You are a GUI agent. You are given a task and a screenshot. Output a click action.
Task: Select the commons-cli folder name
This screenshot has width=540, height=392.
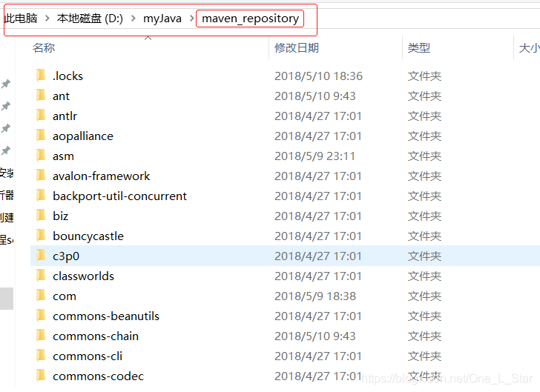click(x=88, y=356)
